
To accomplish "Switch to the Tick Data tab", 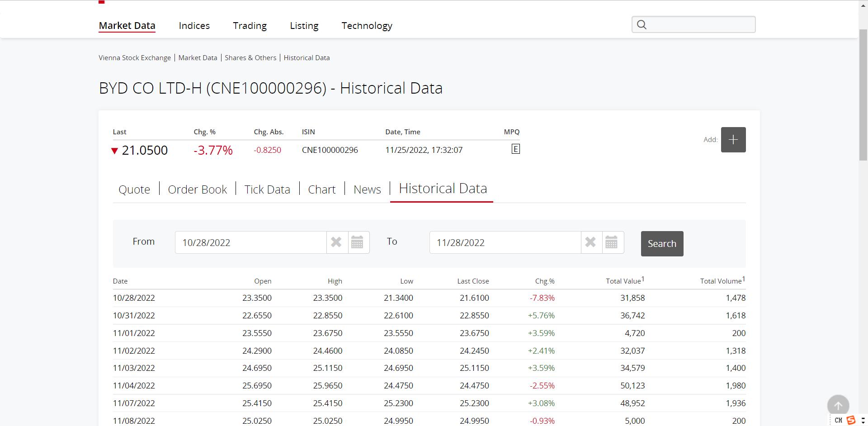I will pyautogui.click(x=267, y=189).
